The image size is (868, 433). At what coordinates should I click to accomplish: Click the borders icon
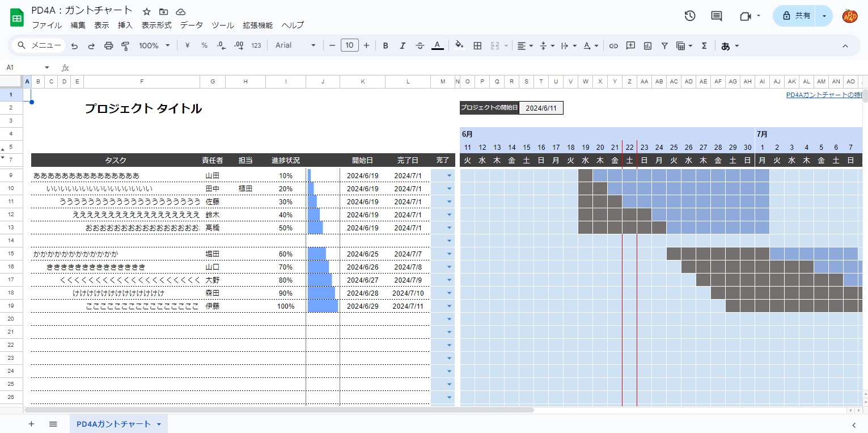pyautogui.click(x=477, y=46)
